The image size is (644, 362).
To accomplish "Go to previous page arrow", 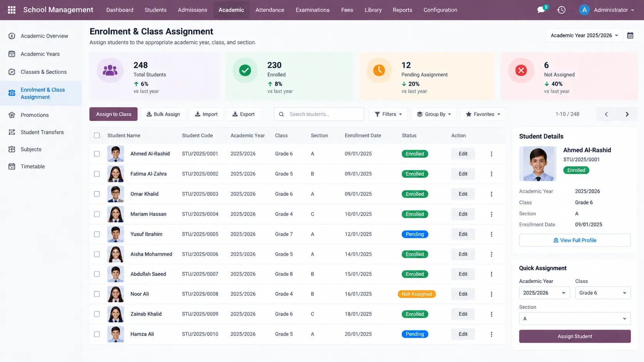I will pos(606,114).
